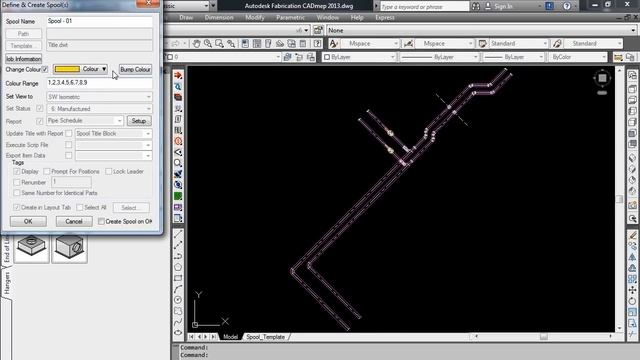Click the red arrow icon atop vertical toolbar
Image resolution: width=640 pixels, height=360 pixels.
coord(178,76)
